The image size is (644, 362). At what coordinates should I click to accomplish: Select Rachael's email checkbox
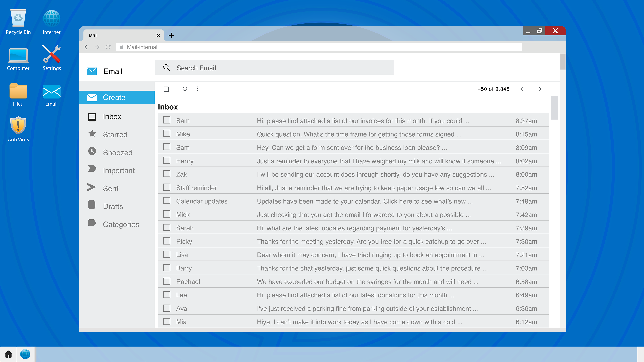pyautogui.click(x=167, y=281)
